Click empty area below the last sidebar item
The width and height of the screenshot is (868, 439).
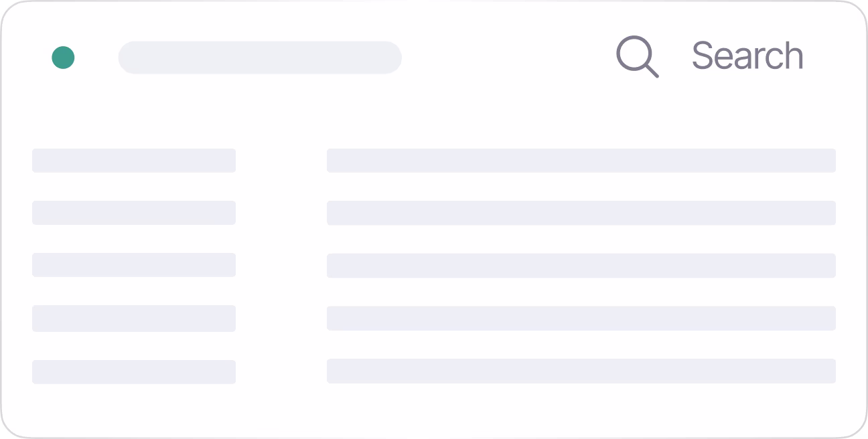coord(134,410)
